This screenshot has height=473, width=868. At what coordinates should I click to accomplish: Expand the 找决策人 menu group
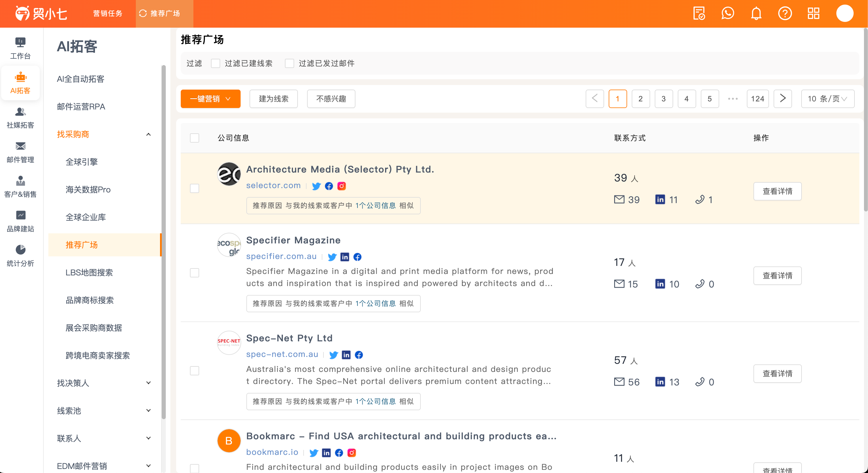(148, 383)
